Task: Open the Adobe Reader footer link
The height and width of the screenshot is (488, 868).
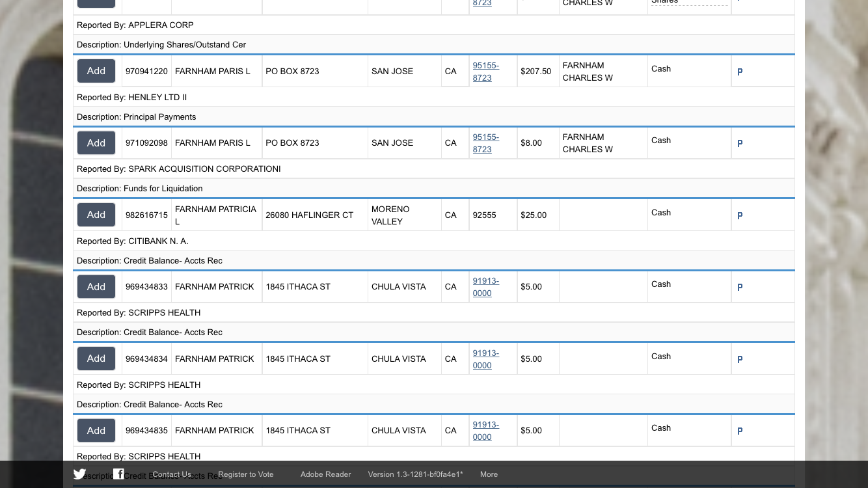Action: 325,474
